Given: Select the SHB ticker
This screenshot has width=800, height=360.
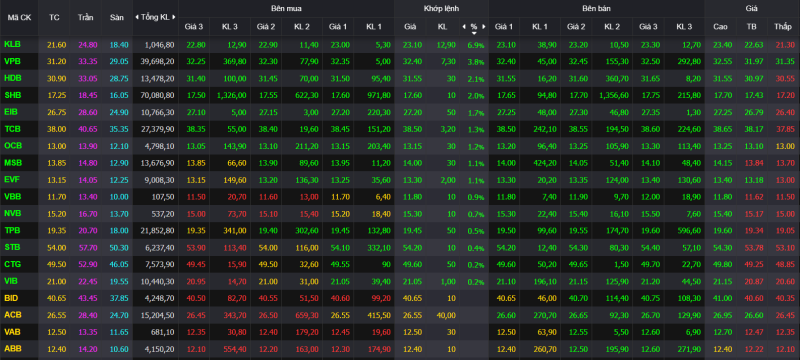Looking at the screenshot, I should [12, 95].
